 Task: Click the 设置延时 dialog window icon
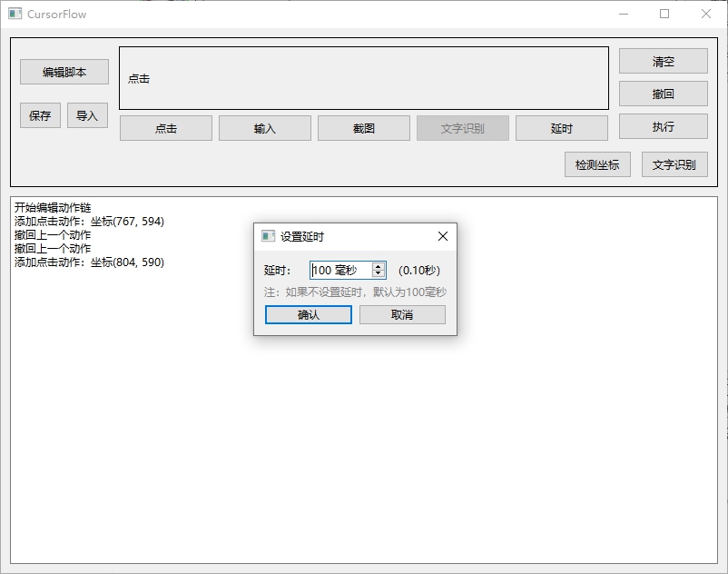pos(269,236)
